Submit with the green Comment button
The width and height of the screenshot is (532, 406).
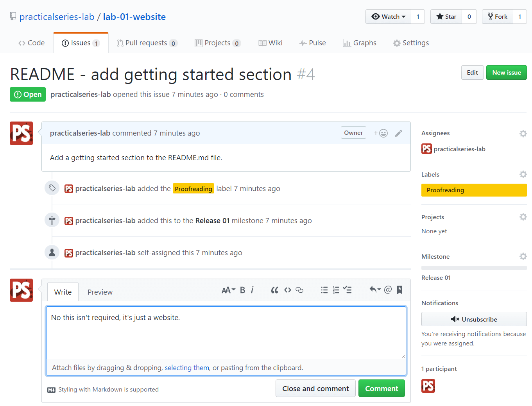382,388
